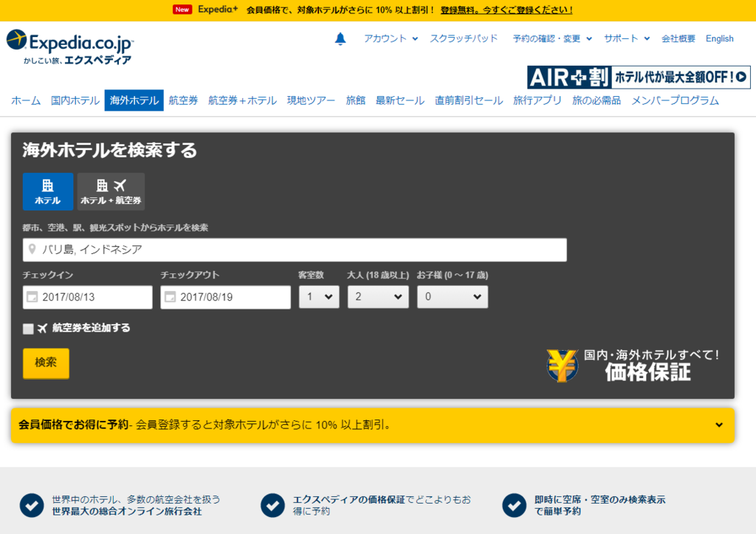Click the AIR+割 ホテル代が最大全額OFF banner
756x534 pixels.
[x=639, y=77]
